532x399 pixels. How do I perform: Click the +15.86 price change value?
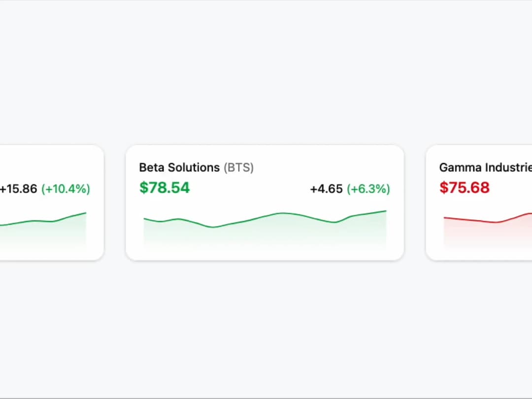click(18, 189)
